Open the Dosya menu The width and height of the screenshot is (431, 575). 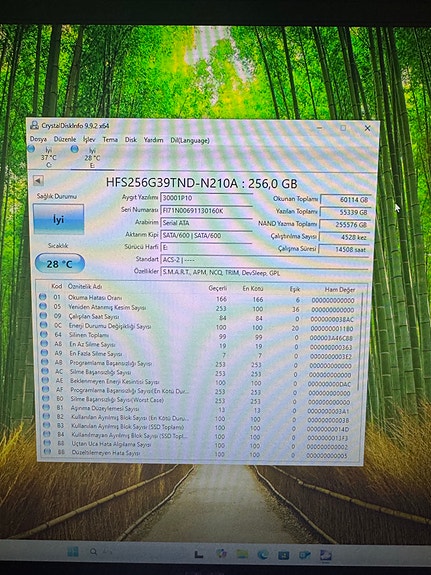point(38,139)
